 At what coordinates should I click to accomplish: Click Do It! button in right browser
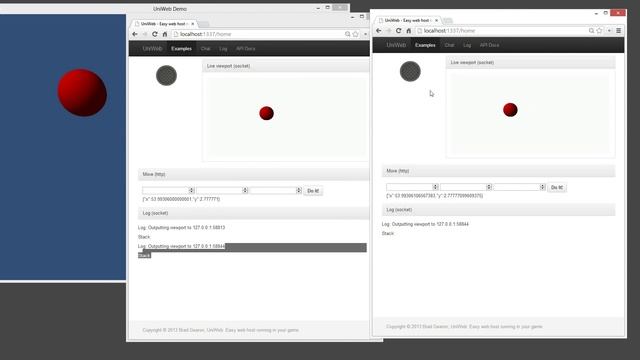click(x=557, y=187)
